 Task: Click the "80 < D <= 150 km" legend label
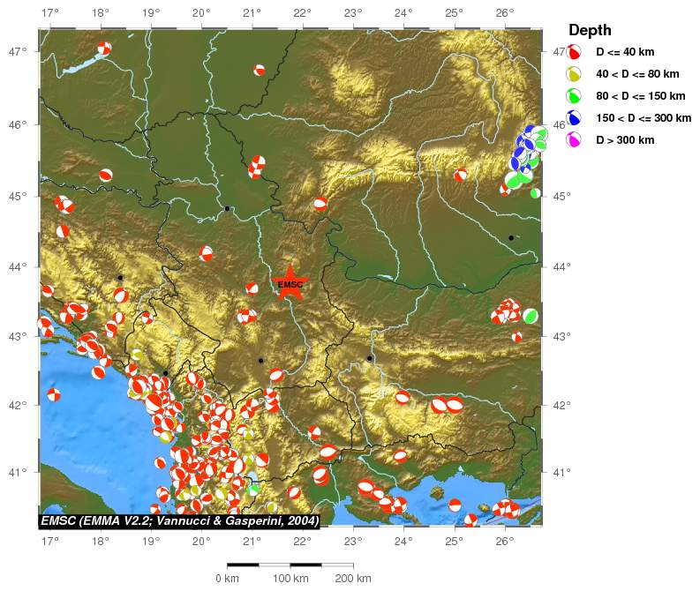pos(640,96)
